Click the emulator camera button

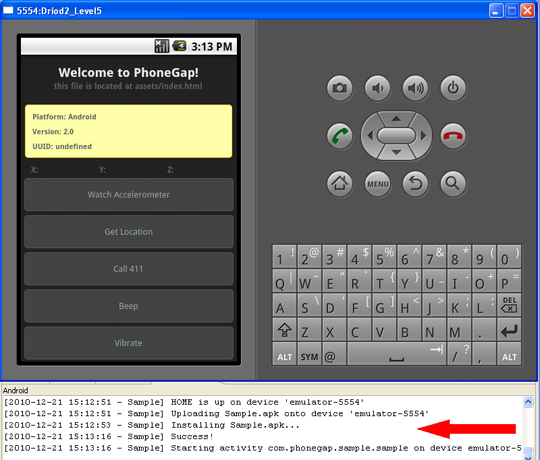click(x=340, y=88)
